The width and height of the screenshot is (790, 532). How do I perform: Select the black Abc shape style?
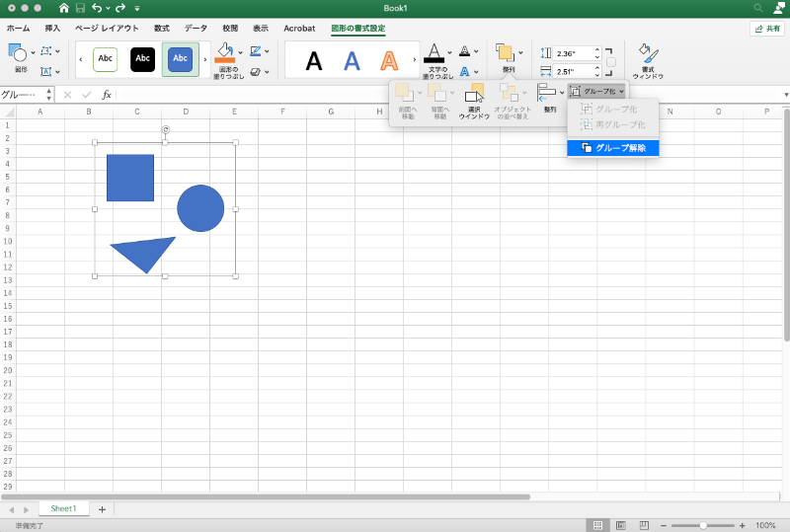[142, 59]
